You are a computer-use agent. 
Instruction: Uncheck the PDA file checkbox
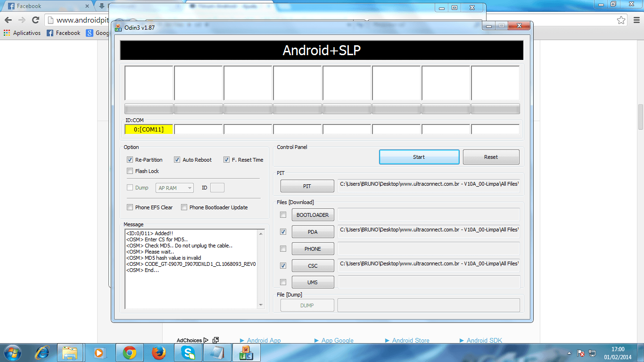point(283,232)
